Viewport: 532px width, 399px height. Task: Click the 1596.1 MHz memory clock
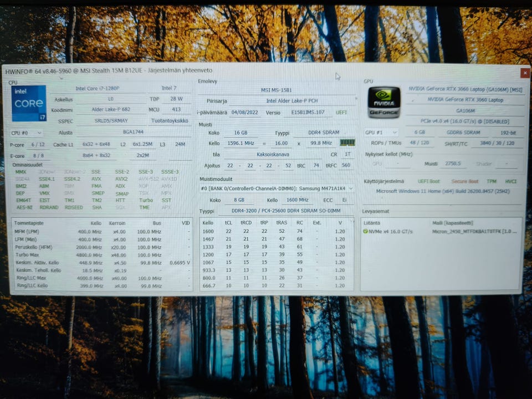pyautogui.click(x=241, y=143)
